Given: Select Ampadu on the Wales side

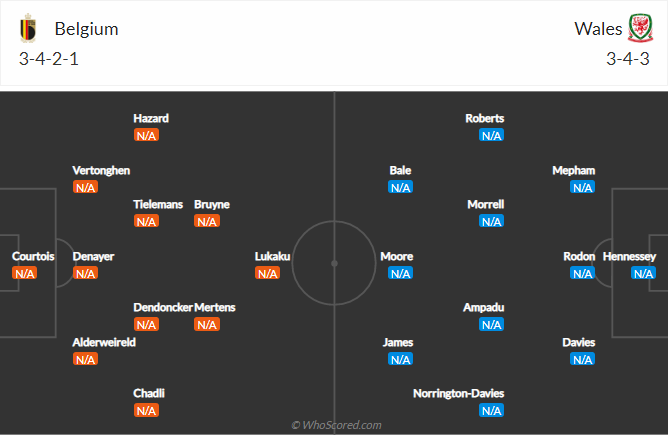Looking at the screenshot, I should click(484, 307).
